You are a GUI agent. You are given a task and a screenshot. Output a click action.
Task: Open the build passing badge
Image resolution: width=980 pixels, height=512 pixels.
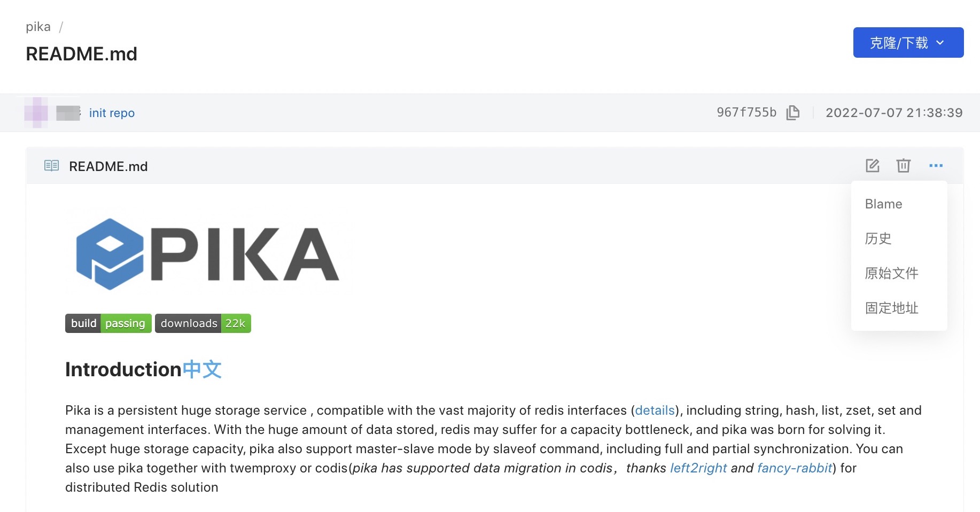coord(108,323)
